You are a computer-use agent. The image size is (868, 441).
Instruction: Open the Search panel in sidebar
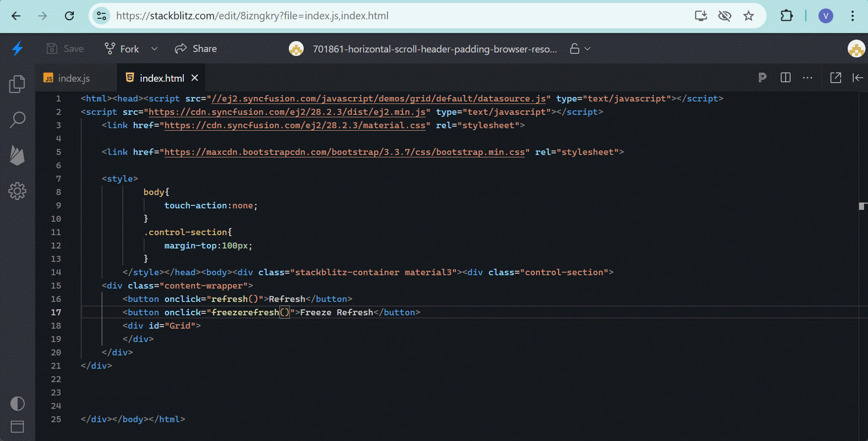point(17,120)
